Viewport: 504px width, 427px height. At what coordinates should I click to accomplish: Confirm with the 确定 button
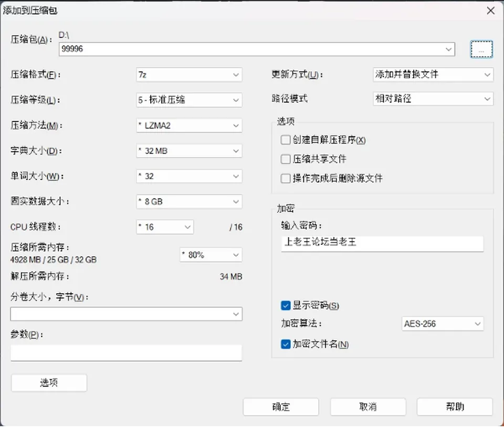point(281,407)
